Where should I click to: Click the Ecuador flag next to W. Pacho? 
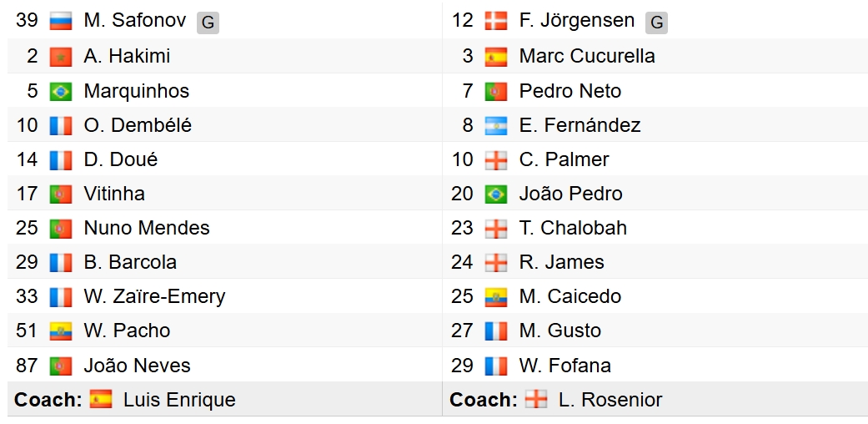pyautogui.click(x=61, y=331)
